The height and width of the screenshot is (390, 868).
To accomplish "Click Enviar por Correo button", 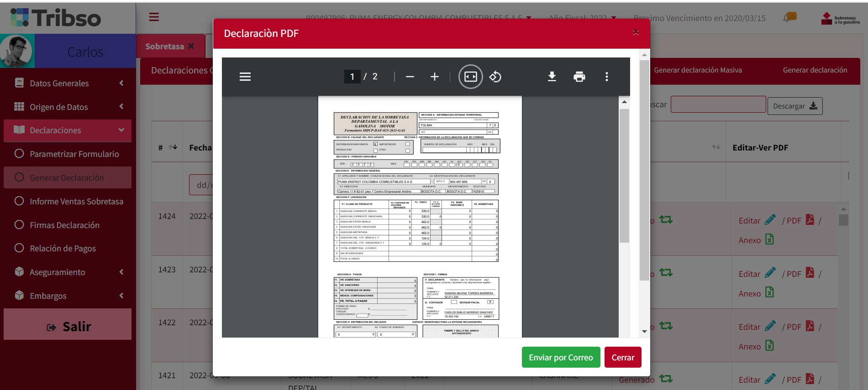I will [561, 357].
